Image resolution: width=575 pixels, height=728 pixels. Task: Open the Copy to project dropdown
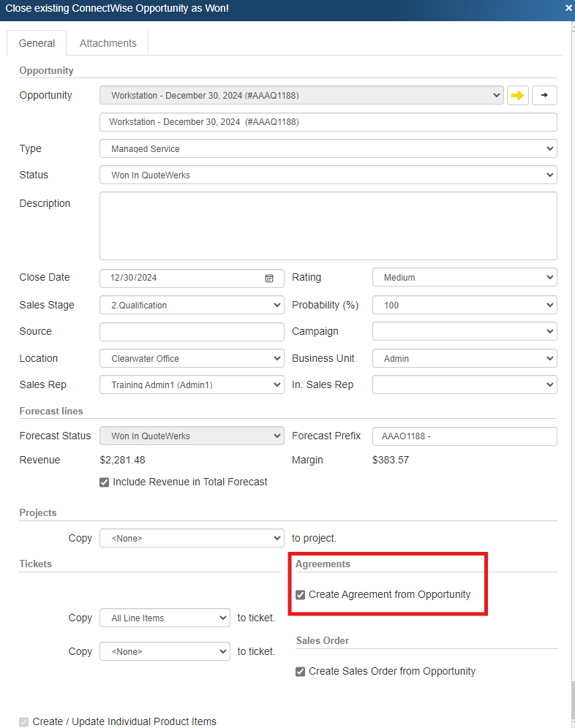(x=192, y=538)
